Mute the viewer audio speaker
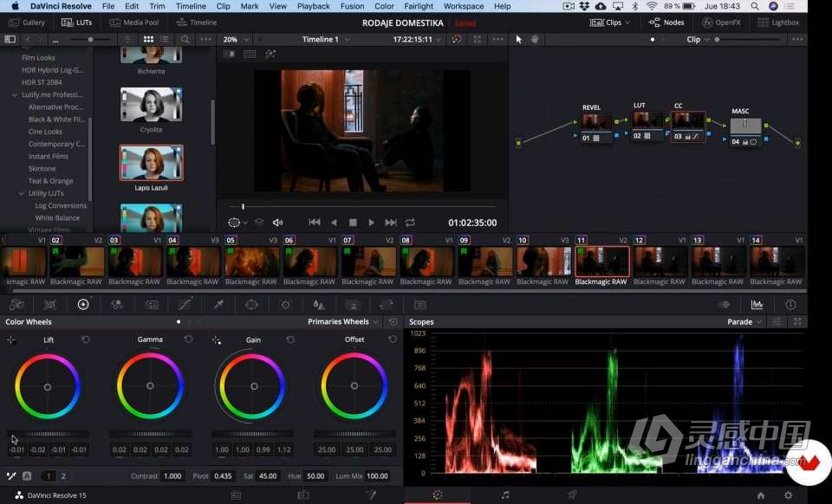 278,223
